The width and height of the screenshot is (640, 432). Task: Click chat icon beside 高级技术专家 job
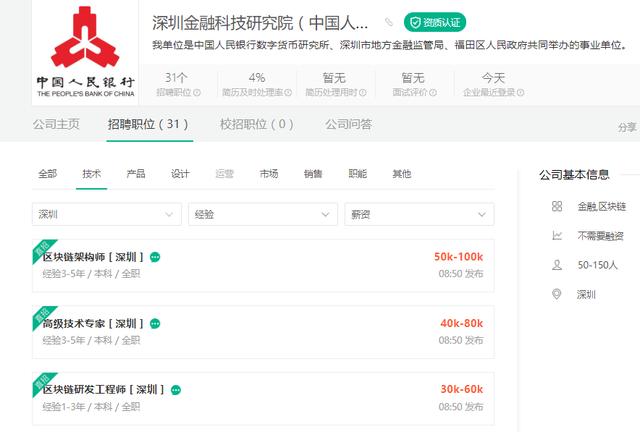coord(155,324)
